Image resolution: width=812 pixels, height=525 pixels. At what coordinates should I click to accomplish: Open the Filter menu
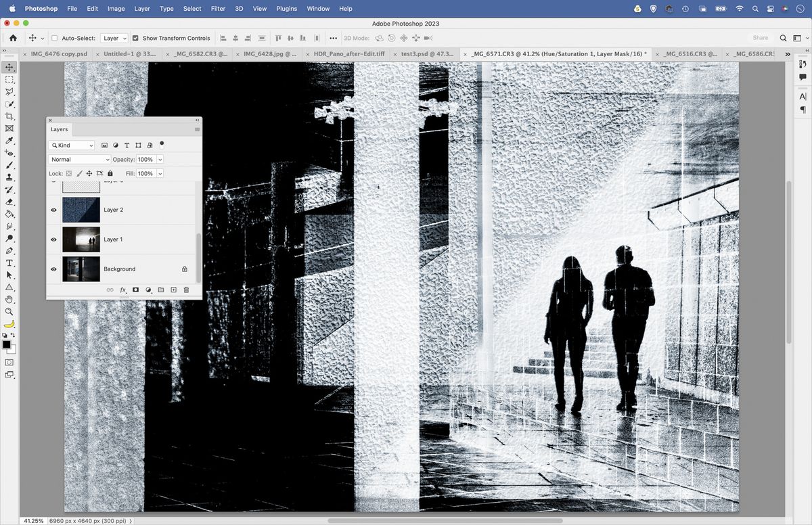(217, 9)
